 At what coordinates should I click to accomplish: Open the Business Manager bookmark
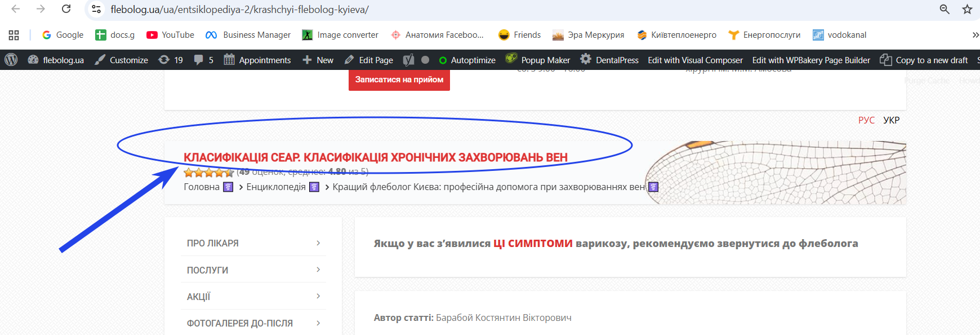248,35
